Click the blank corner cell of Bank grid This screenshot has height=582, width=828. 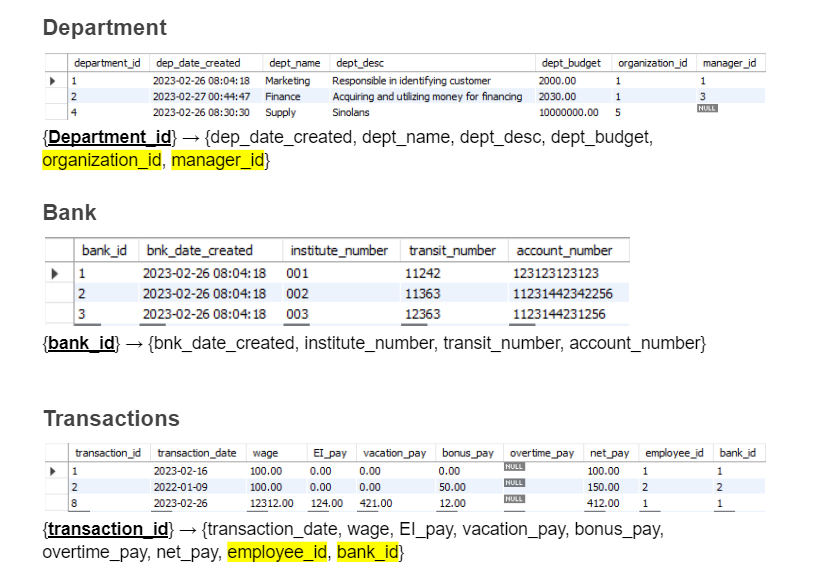[60, 250]
